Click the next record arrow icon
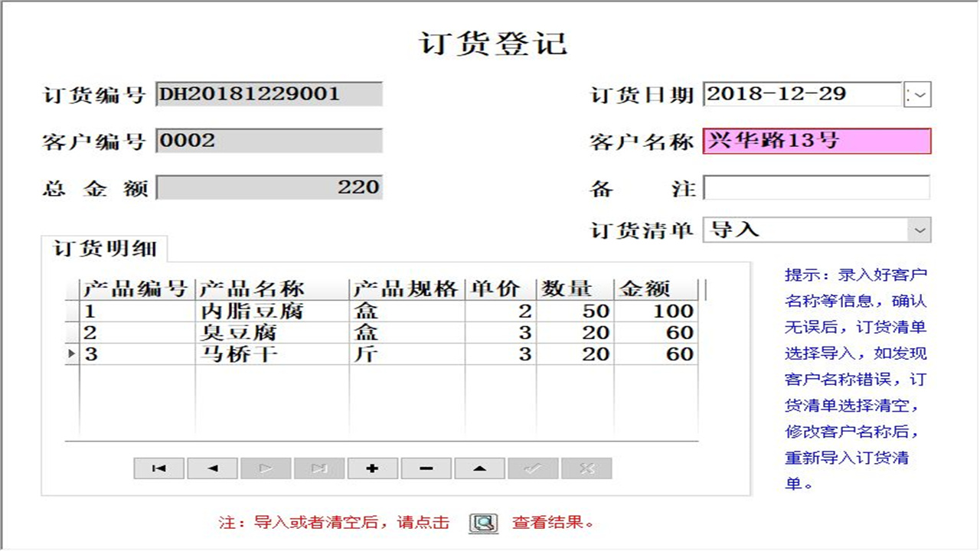Image resolution: width=980 pixels, height=551 pixels. point(266,468)
